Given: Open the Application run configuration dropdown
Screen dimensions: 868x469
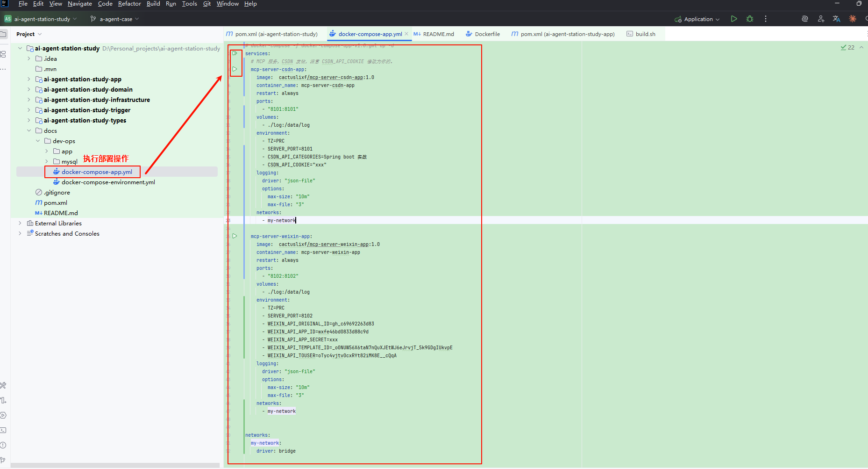Looking at the screenshot, I should point(698,19).
